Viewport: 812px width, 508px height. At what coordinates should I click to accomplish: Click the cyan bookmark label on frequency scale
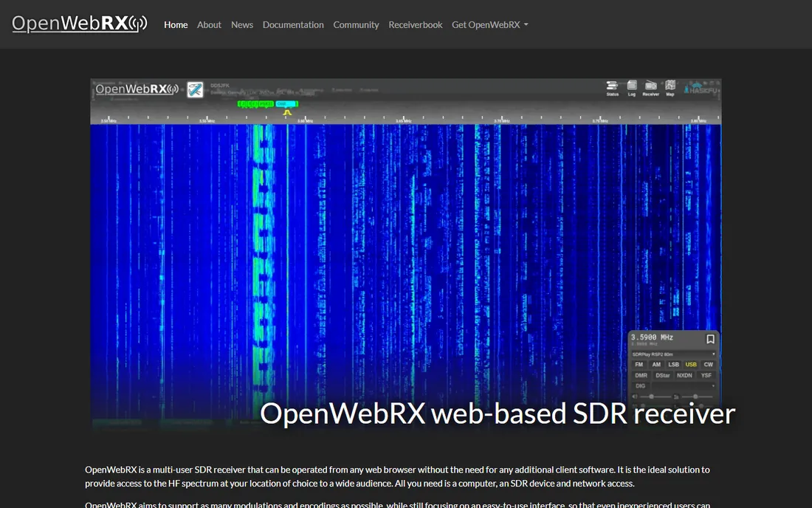tap(287, 103)
